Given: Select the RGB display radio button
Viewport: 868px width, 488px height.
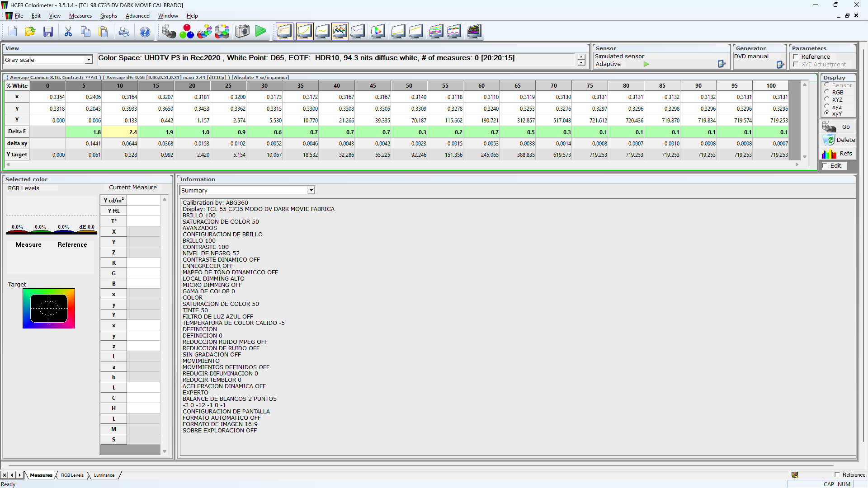Looking at the screenshot, I should 827,92.
